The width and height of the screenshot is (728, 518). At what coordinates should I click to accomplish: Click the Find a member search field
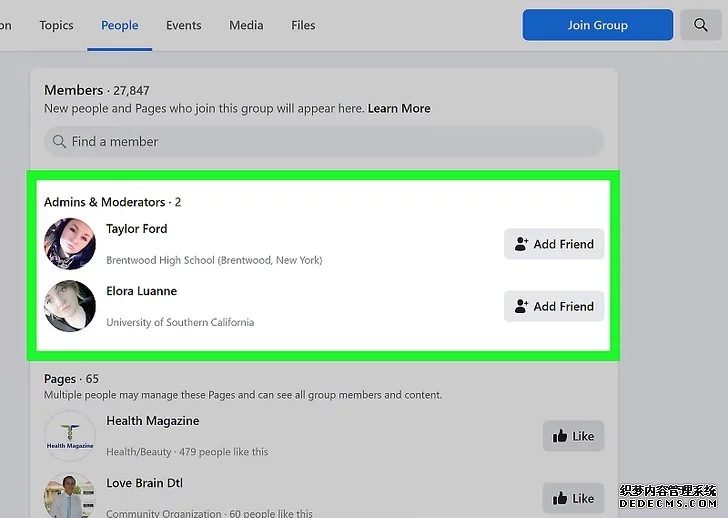[324, 142]
